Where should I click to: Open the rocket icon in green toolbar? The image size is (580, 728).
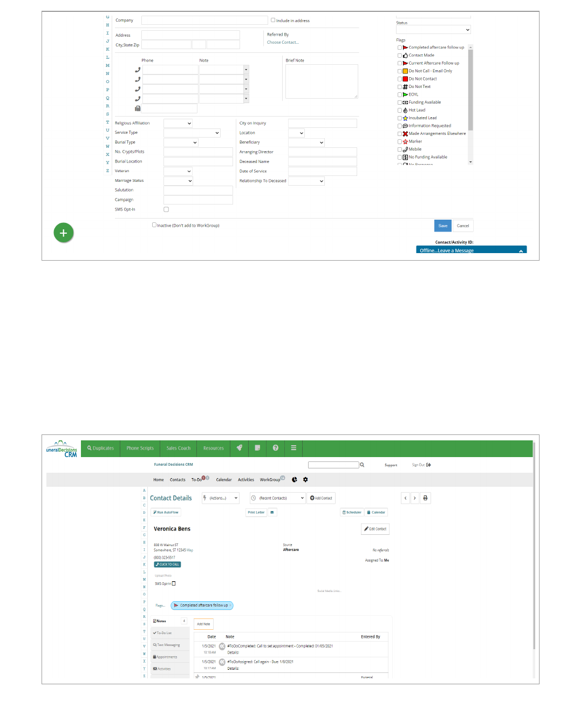240,448
